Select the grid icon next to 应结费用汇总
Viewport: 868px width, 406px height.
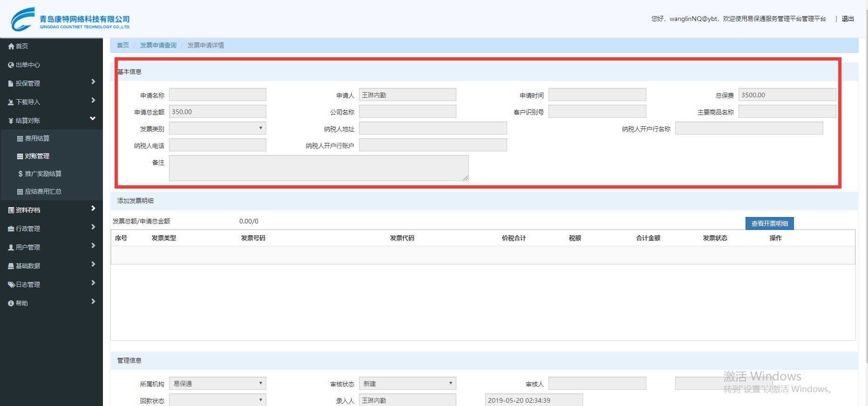(x=20, y=191)
